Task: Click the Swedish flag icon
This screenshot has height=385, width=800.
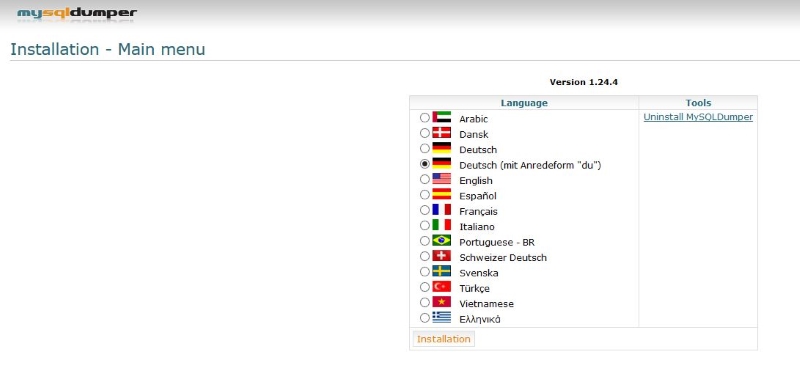Action: click(441, 271)
